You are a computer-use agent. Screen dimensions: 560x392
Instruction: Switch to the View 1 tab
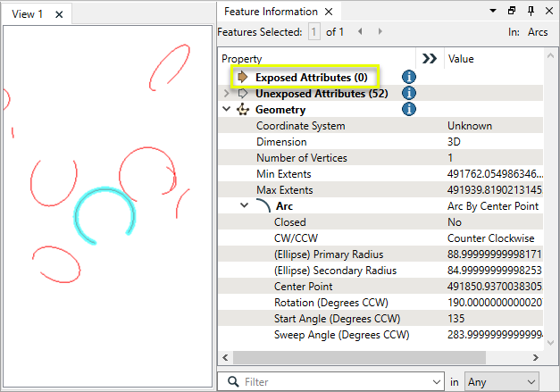coord(27,14)
